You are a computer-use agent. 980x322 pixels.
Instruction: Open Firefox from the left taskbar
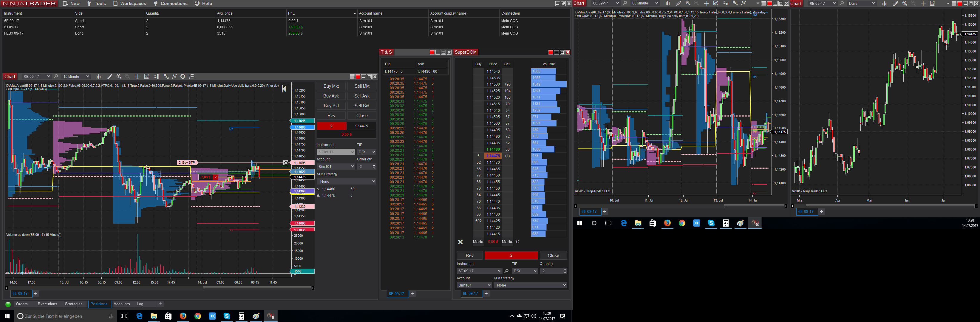click(183, 316)
